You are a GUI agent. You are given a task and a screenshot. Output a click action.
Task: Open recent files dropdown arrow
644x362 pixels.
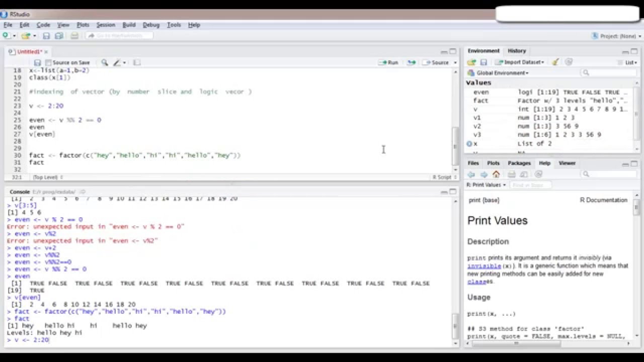(34, 36)
